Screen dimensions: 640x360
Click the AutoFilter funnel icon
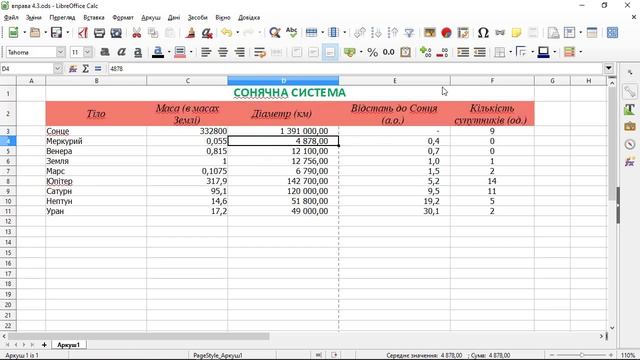click(409, 33)
